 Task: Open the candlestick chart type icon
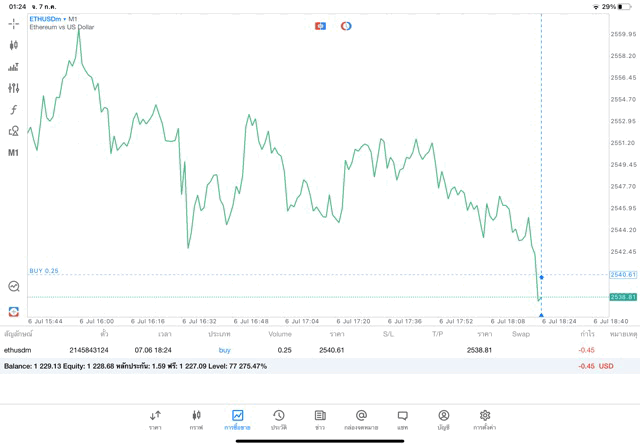(x=14, y=45)
